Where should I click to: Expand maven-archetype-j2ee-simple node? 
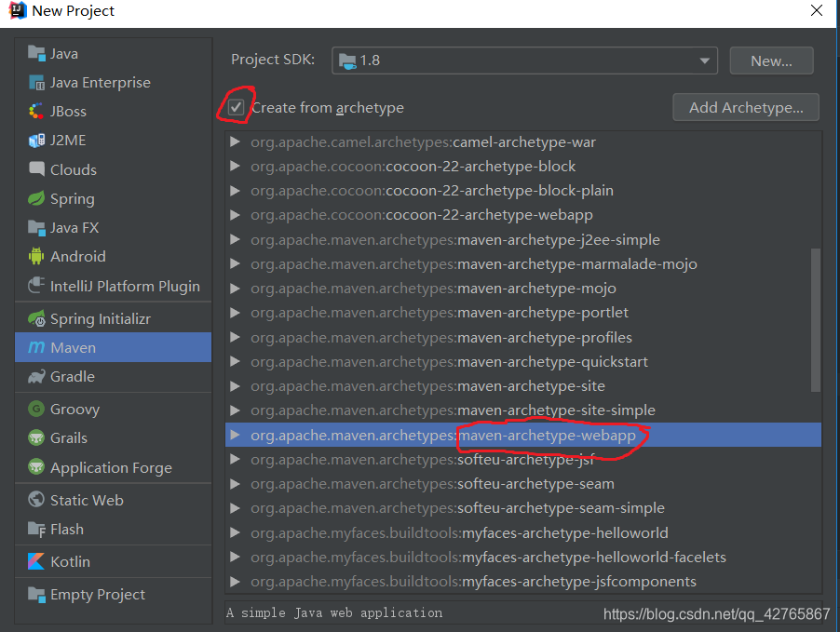coord(235,239)
